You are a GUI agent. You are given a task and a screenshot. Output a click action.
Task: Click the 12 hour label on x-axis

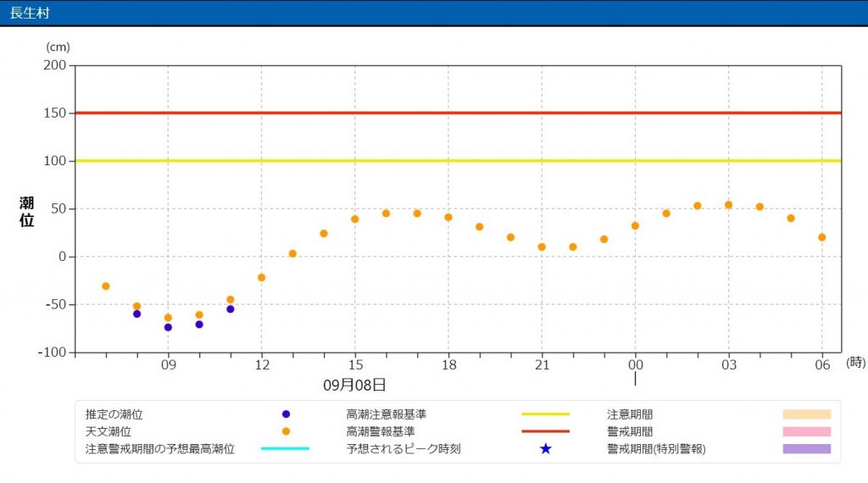262,364
